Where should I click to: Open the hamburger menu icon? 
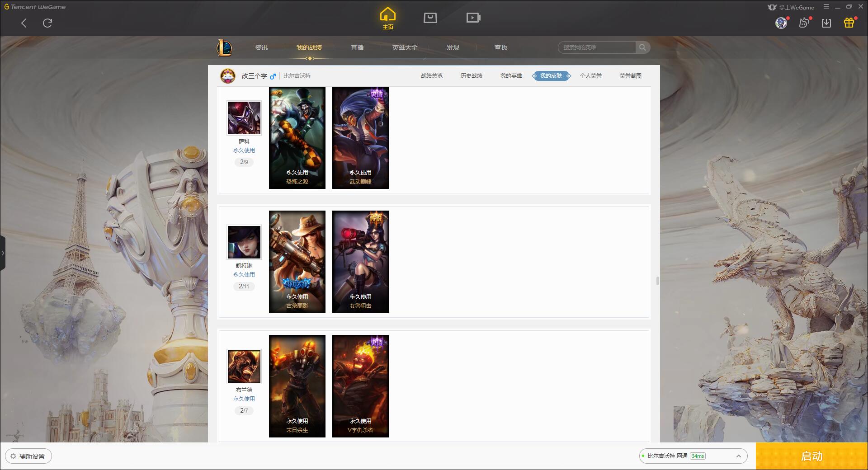coord(826,7)
